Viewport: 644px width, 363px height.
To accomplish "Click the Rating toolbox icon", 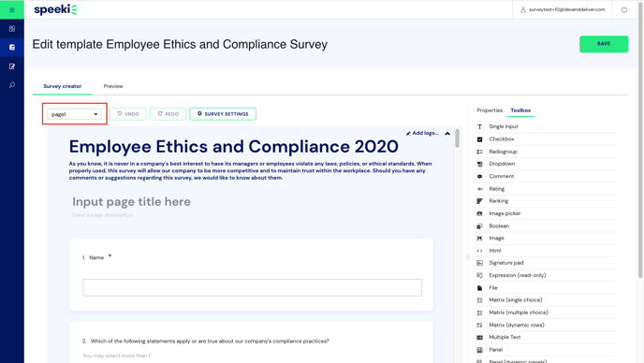I will [479, 189].
